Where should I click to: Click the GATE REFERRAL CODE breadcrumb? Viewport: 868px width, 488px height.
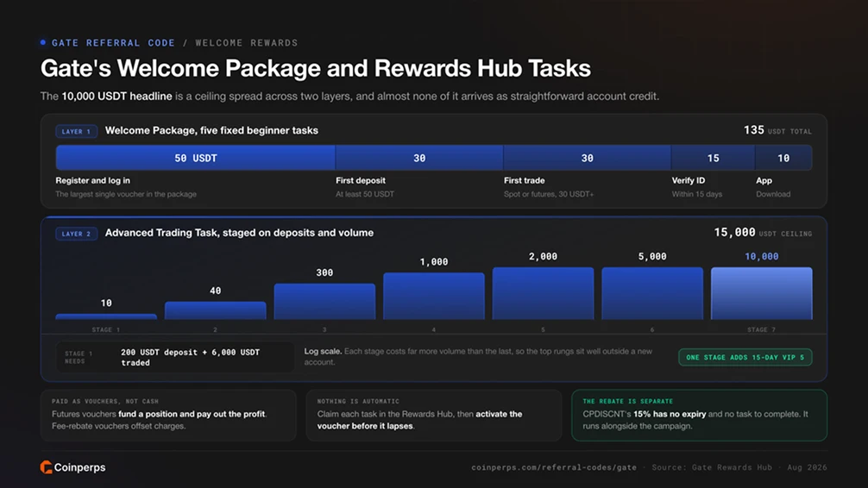113,42
